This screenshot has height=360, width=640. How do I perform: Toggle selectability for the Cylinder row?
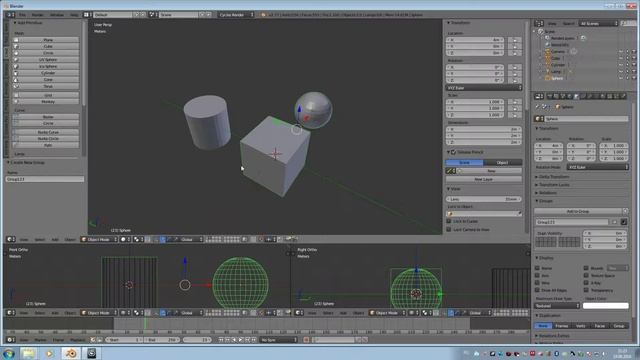pyautogui.click(x=627, y=64)
